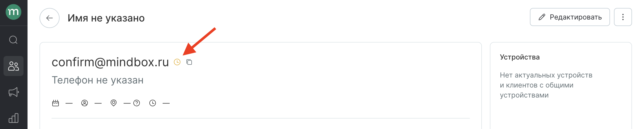This screenshot has width=644, height=129.
Task: Click the Устройства panel heading
Action: click(x=520, y=57)
